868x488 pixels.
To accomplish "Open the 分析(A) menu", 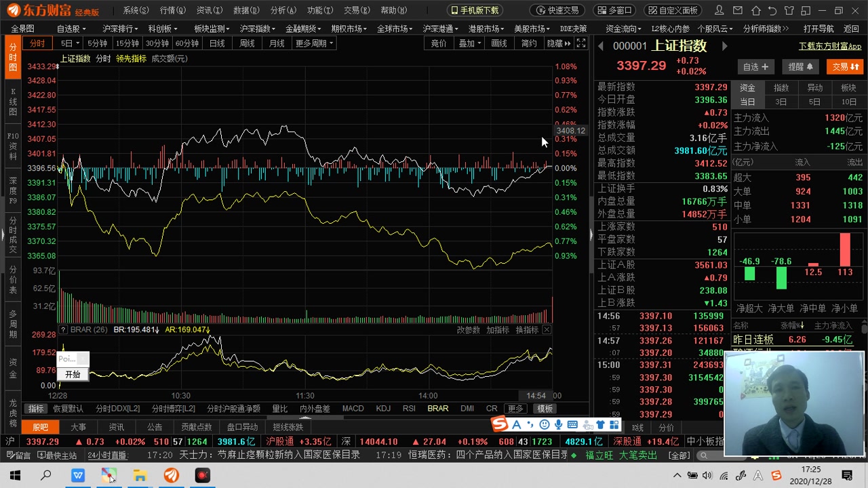I will pos(283,10).
